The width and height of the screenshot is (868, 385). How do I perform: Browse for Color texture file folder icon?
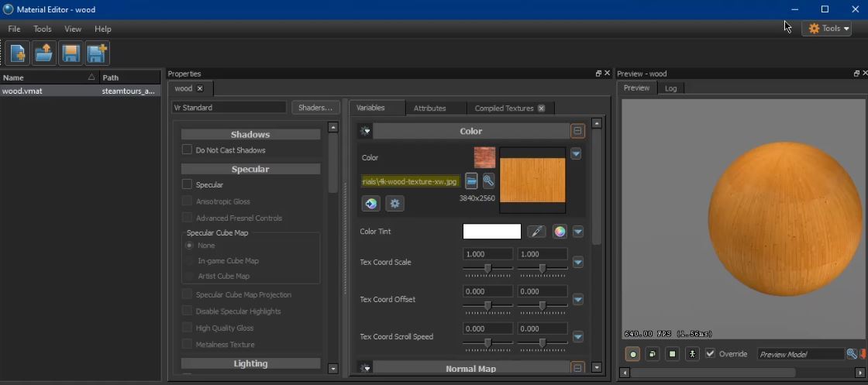click(x=471, y=180)
